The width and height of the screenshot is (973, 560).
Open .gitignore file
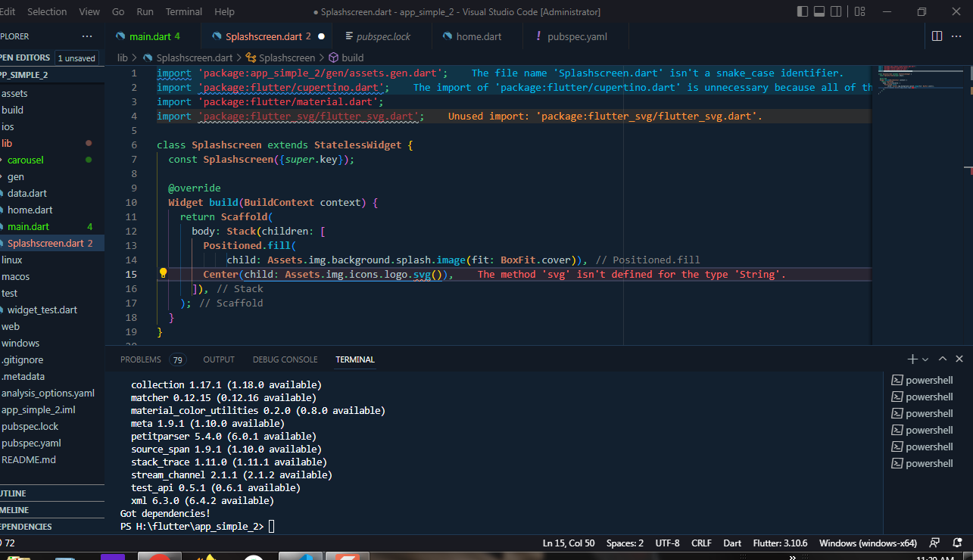(22, 359)
